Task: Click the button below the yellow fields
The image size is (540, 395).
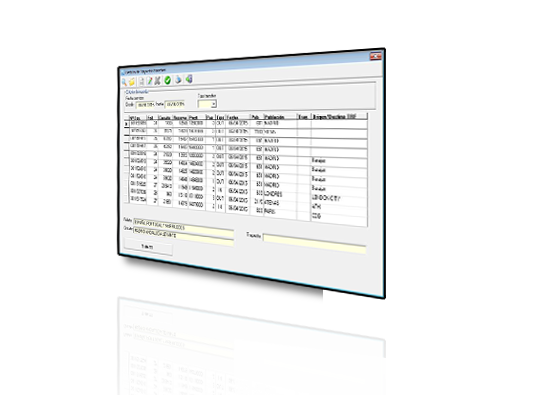Action: (148, 247)
